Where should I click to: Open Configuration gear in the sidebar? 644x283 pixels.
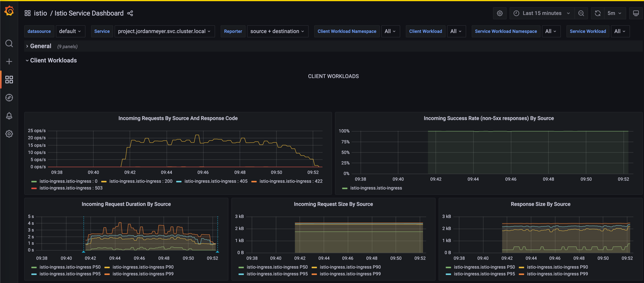(x=9, y=134)
